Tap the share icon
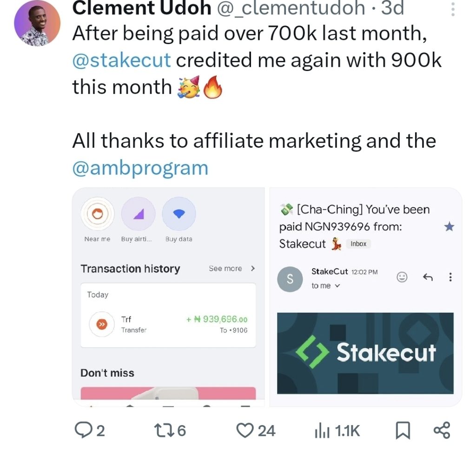This screenshot has height=452, width=476. coord(442,430)
